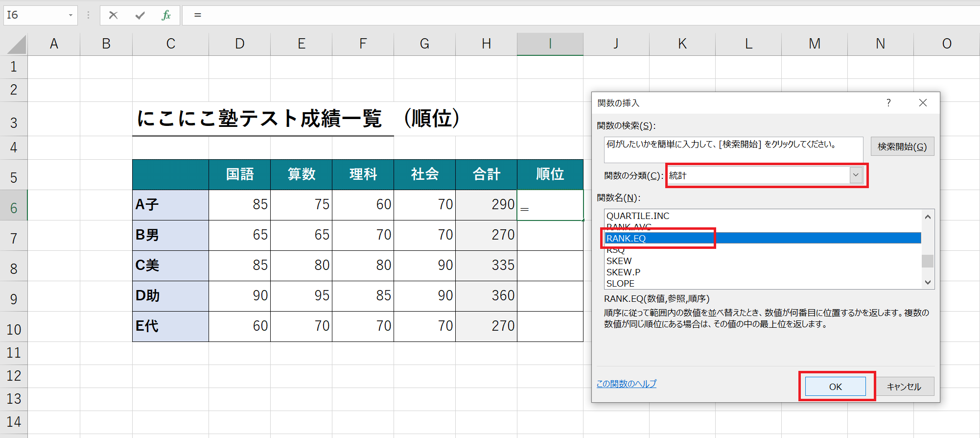
Task: Click D助's 算数 score 95
Action: (x=301, y=296)
